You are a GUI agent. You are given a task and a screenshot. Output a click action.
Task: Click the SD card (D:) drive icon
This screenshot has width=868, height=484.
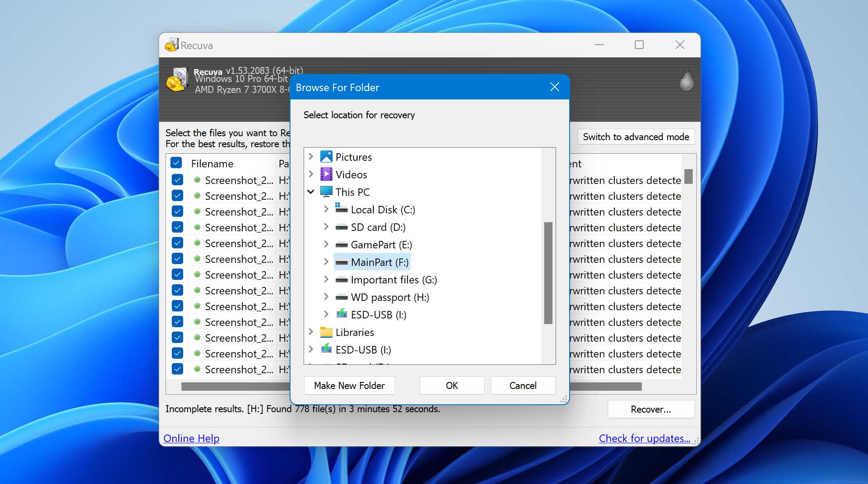pos(341,227)
